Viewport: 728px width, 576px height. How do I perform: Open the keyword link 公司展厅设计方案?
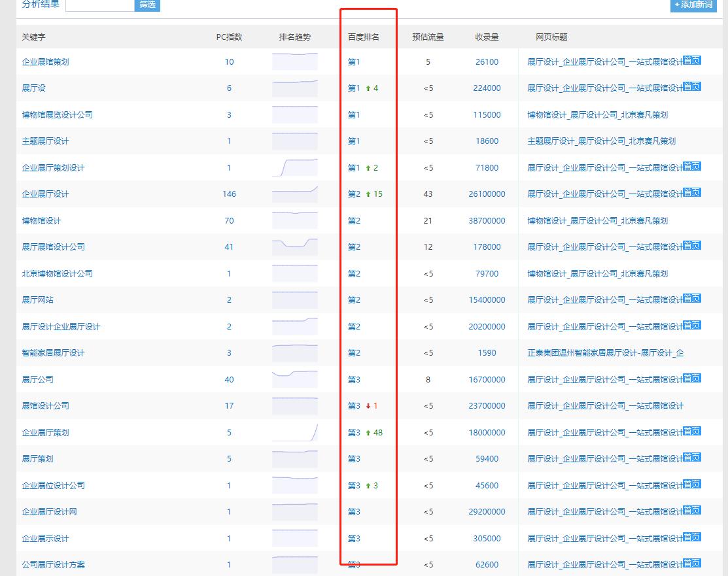[54, 565]
